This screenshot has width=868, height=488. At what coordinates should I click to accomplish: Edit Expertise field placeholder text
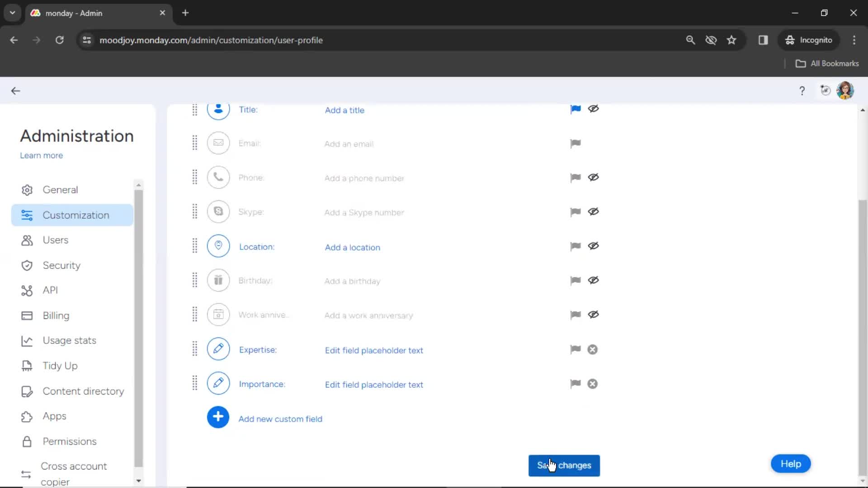coord(374,351)
